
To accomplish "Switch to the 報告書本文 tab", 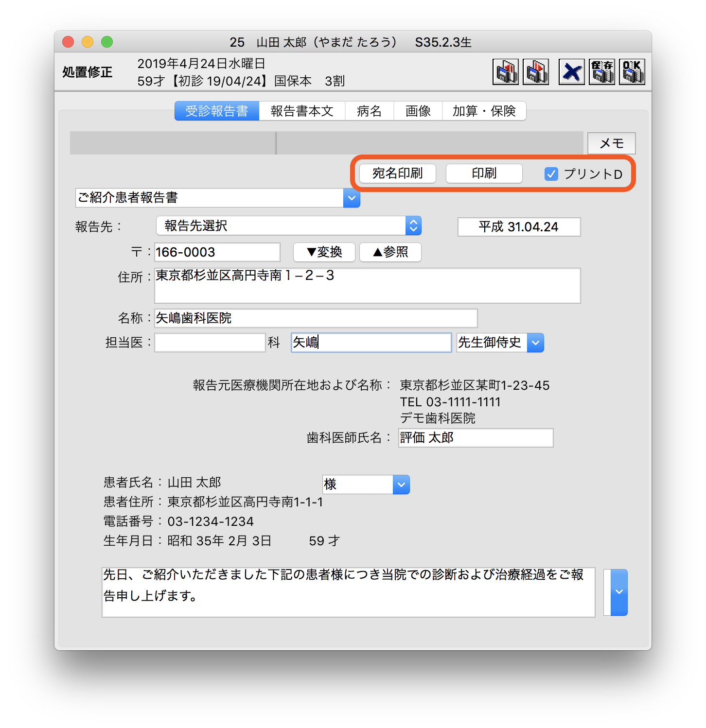I will click(301, 111).
